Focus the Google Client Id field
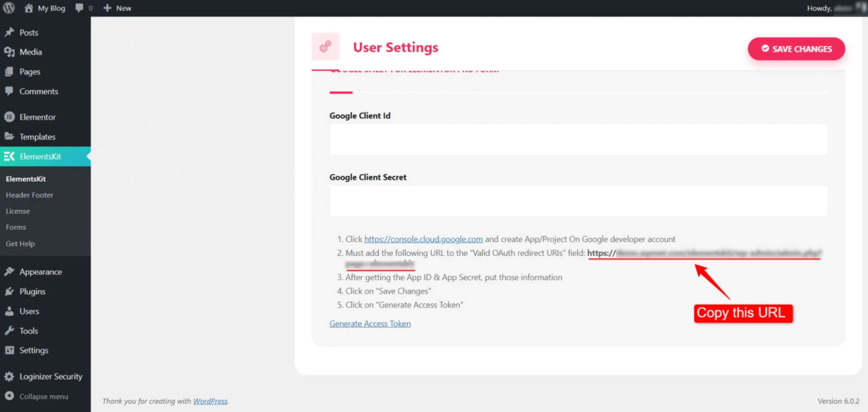Screen dimensions: 868x412 tap(578, 139)
